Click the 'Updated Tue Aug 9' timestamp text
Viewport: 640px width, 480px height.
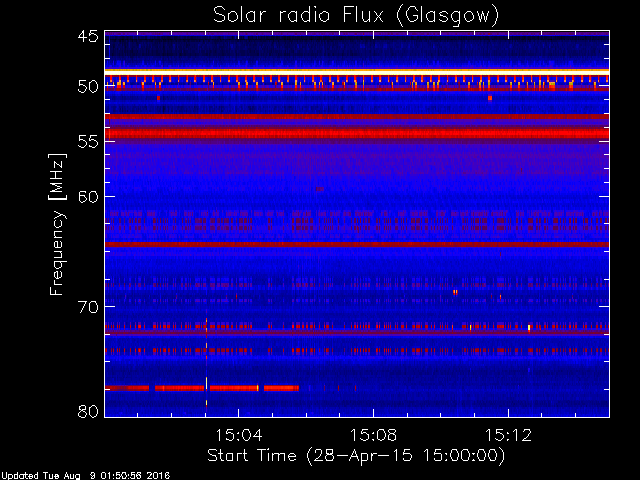click(85, 476)
